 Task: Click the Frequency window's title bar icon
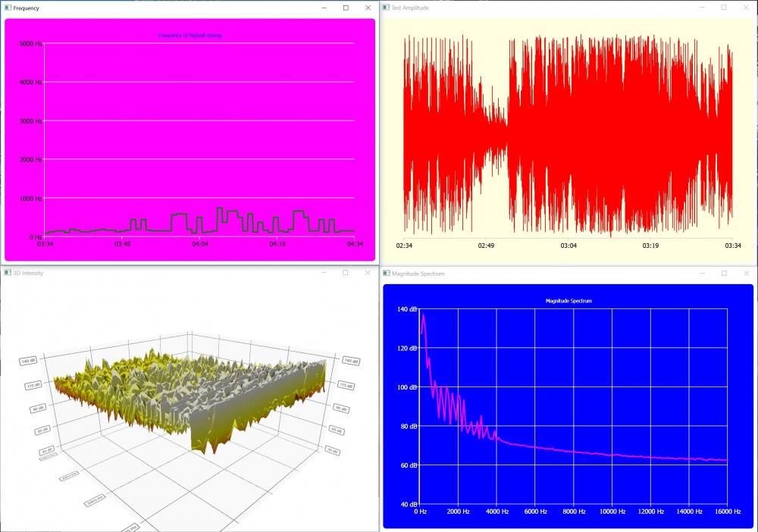pyautogui.click(x=8, y=8)
